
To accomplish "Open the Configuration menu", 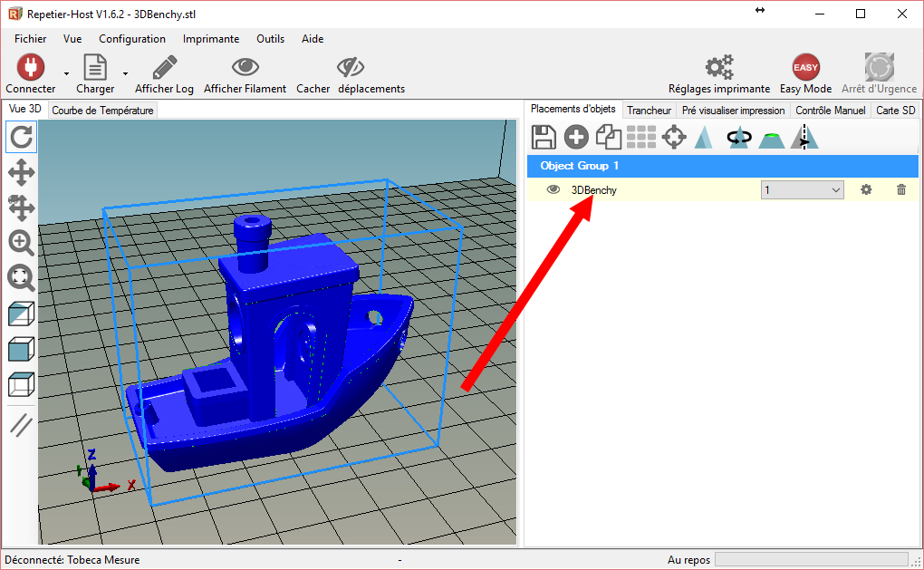I will [132, 39].
